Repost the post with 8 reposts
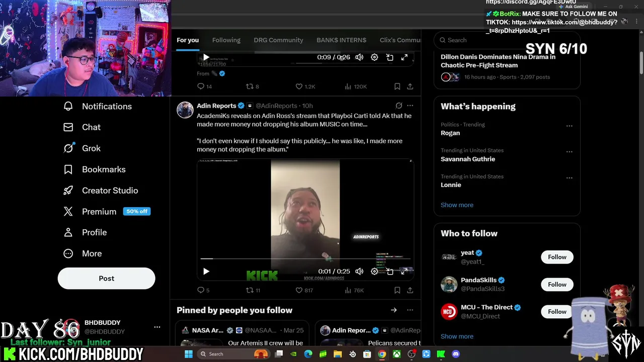The image size is (644, 362). pos(252,86)
